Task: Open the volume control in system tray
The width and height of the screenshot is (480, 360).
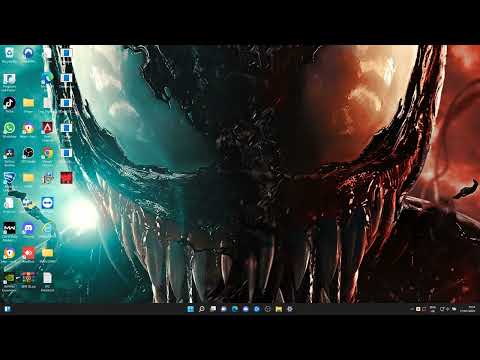Action: pyautogui.click(x=447, y=309)
